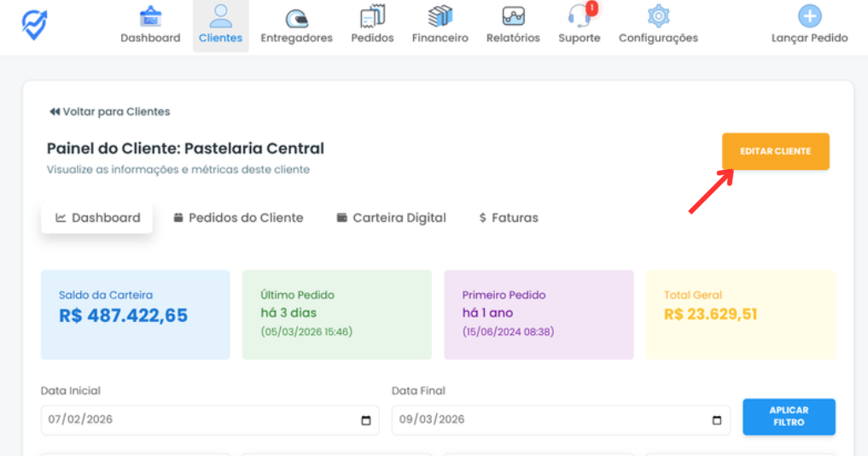This screenshot has width=868, height=456.
Task: Open calendar picker for Data Inicial
Action: (x=366, y=420)
